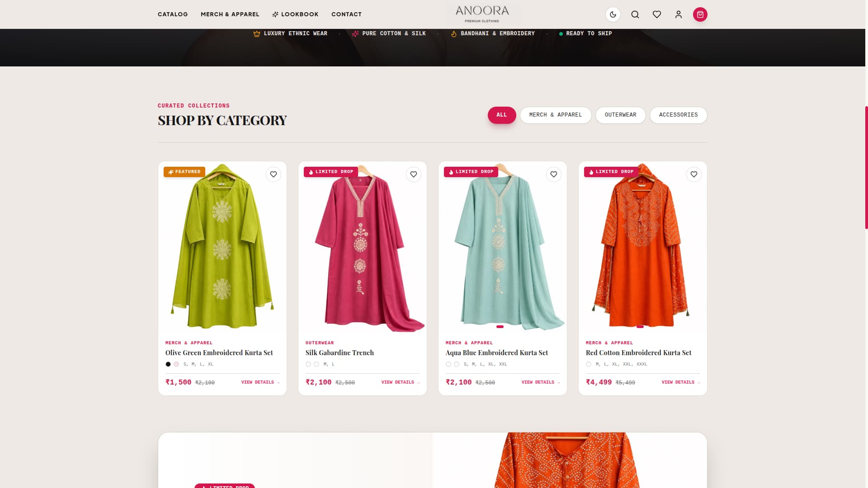Select first color swatch on Aqua Blue Kurta
Screen dimensions: 868x488
448,364
